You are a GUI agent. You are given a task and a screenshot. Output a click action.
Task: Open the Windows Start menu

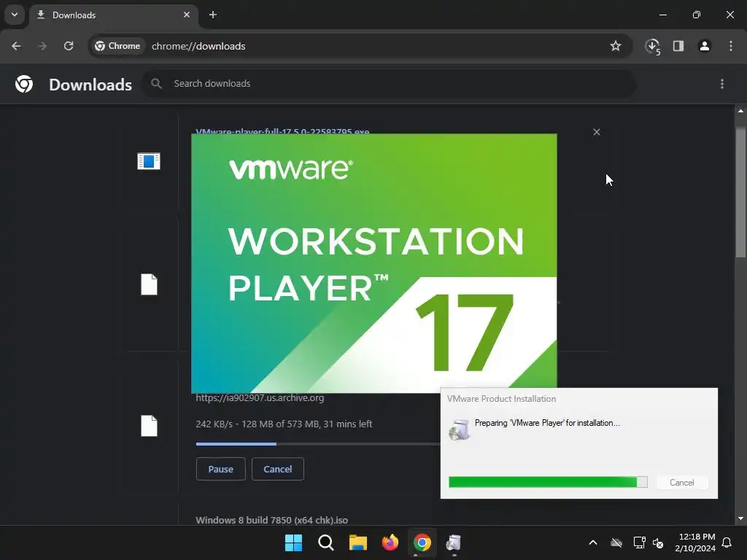click(293, 542)
